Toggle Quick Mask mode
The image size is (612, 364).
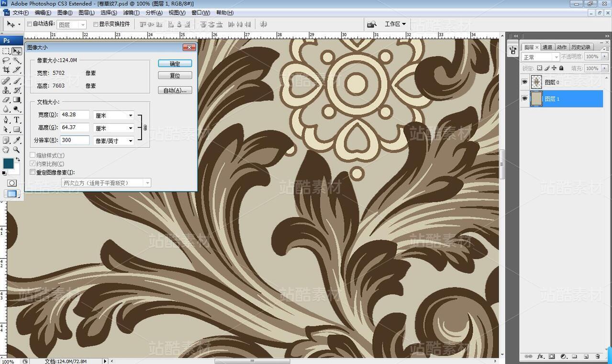tap(12, 183)
